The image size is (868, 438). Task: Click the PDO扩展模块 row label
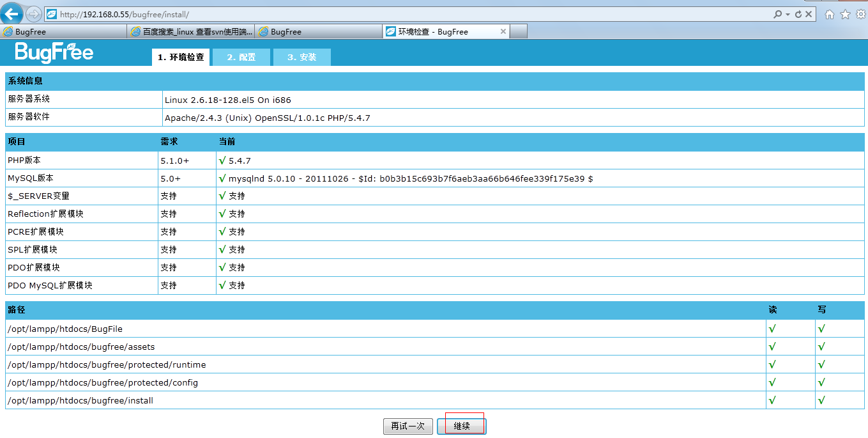pyautogui.click(x=34, y=267)
